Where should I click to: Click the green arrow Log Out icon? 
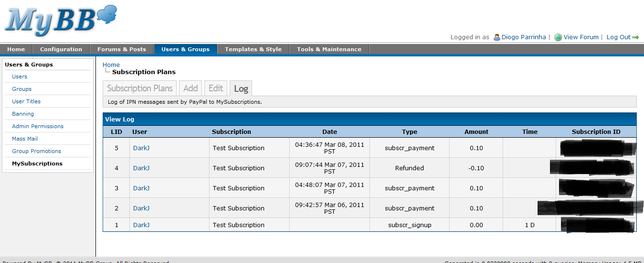[635, 37]
